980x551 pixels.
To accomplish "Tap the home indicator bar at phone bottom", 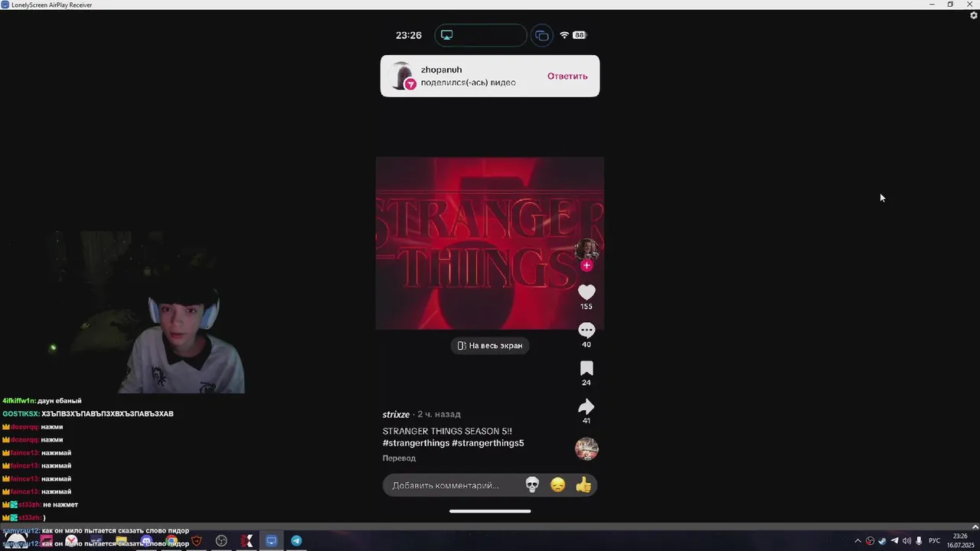I will pos(490,511).
